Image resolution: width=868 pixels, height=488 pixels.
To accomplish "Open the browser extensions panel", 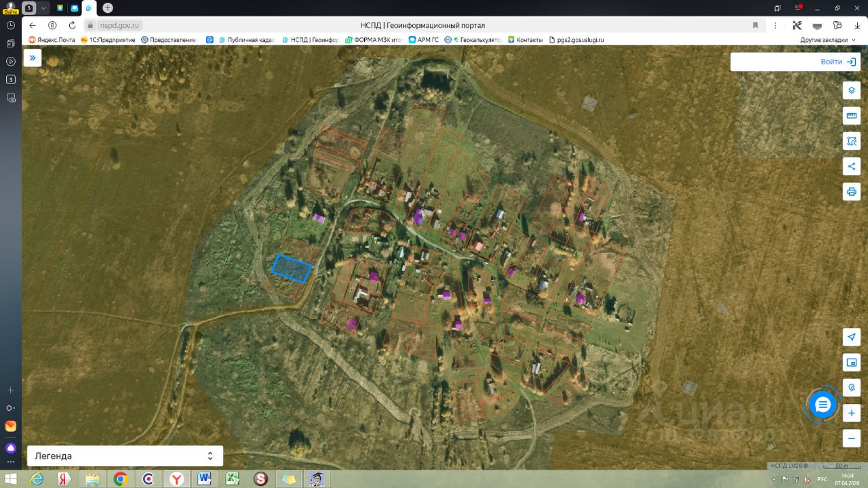I will 837,25.
